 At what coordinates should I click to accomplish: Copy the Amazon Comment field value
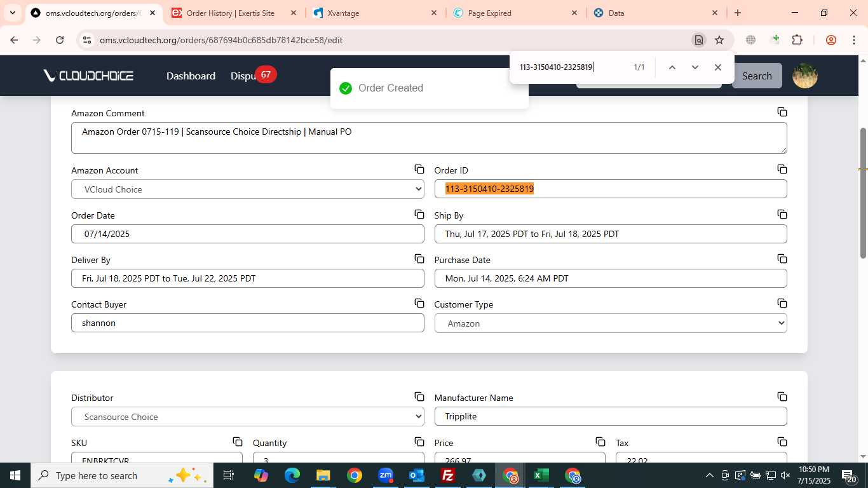[x=782, y=112]
